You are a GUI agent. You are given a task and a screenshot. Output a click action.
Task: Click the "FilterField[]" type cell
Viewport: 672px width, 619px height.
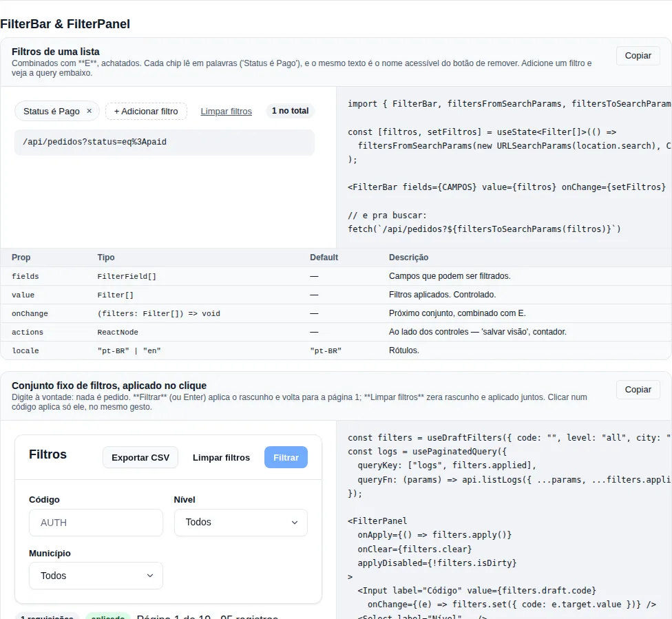pos(127,276)
